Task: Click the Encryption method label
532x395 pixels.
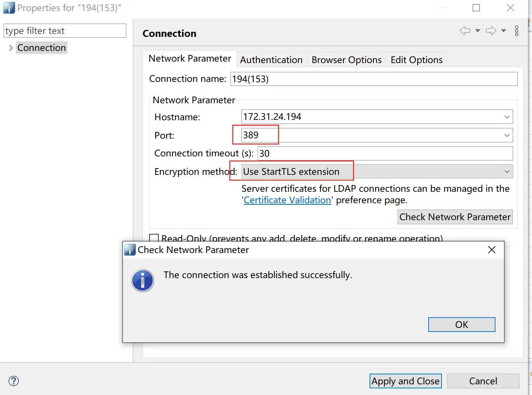Action: click(196, 171)
